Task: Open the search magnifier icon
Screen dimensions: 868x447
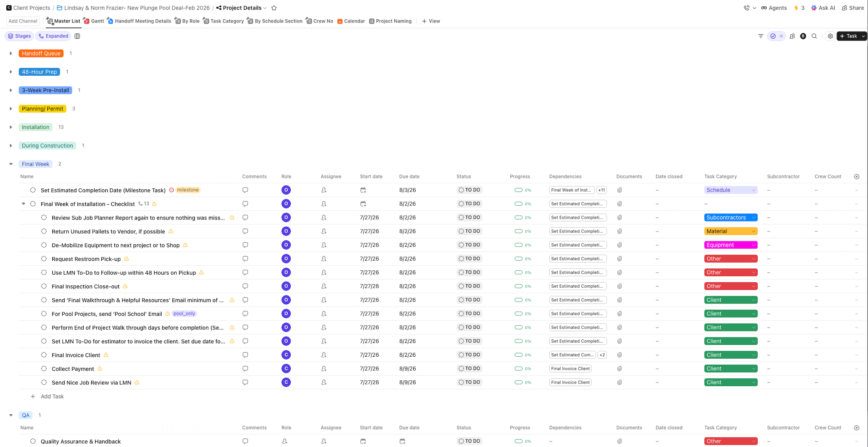Action: [814, 36]
